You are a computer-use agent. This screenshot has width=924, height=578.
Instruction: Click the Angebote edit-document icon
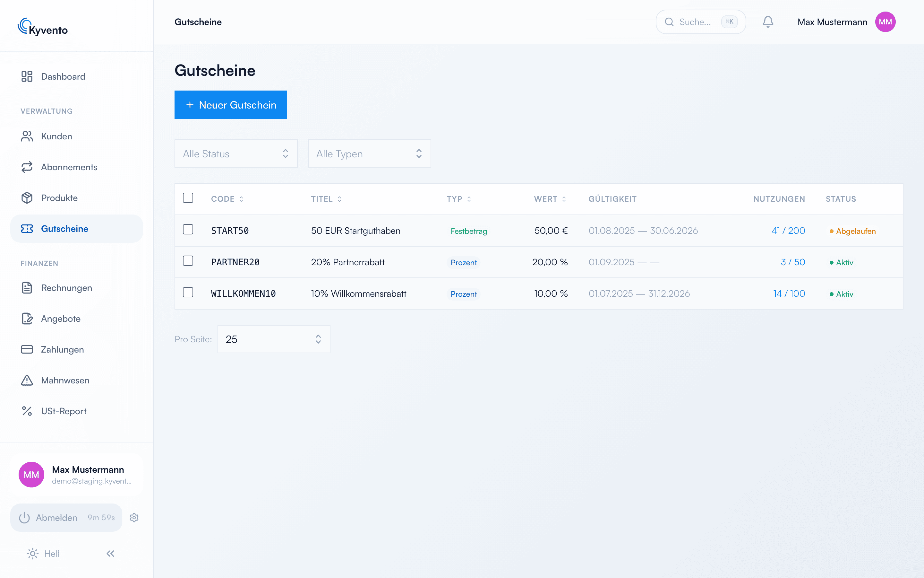coord(27,319)
